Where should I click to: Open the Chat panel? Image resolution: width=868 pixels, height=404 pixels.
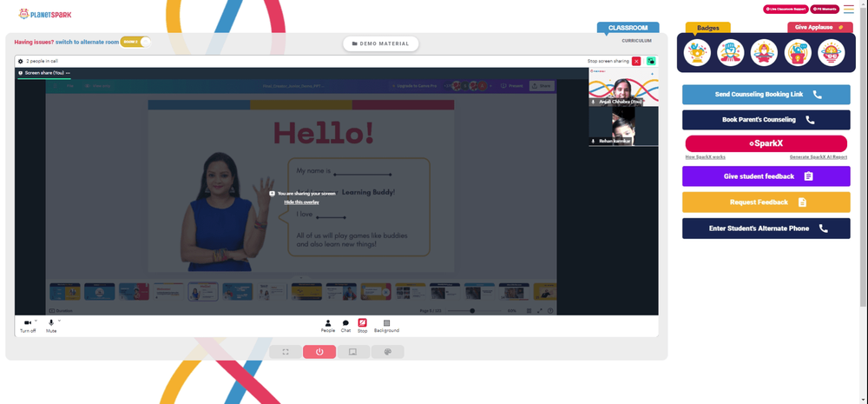345,326
